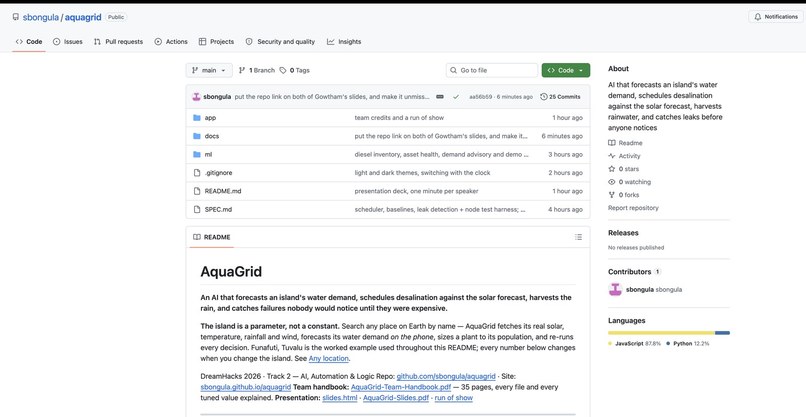View the 0 forks link
The image size is (806, 417).
(x=624, y=195)
